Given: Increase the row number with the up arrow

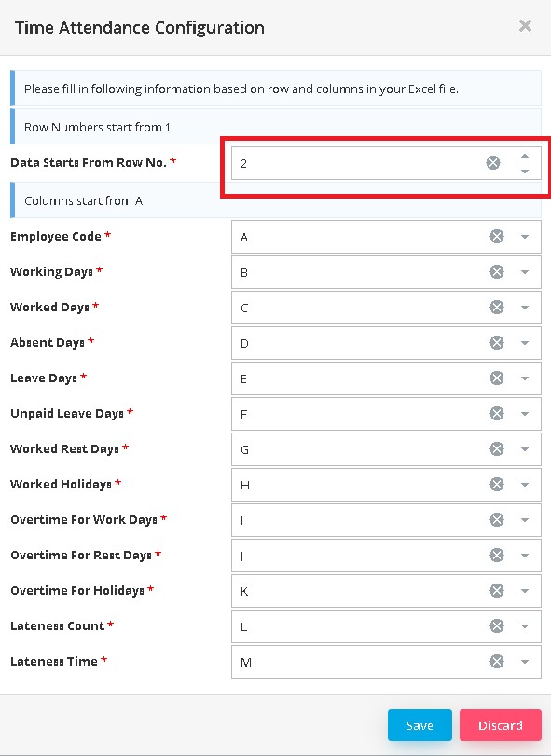Looking at the screenshot, I should (x=525, y=157).
